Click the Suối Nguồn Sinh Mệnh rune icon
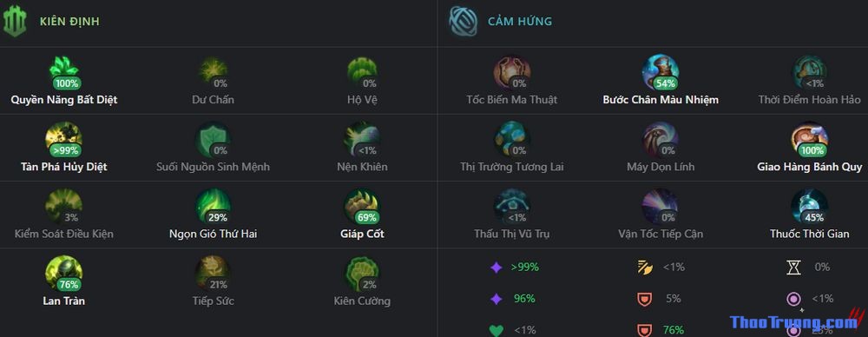The width and height of the screenshot is (868, 337). pyautogui.click(x=214, y=139)
